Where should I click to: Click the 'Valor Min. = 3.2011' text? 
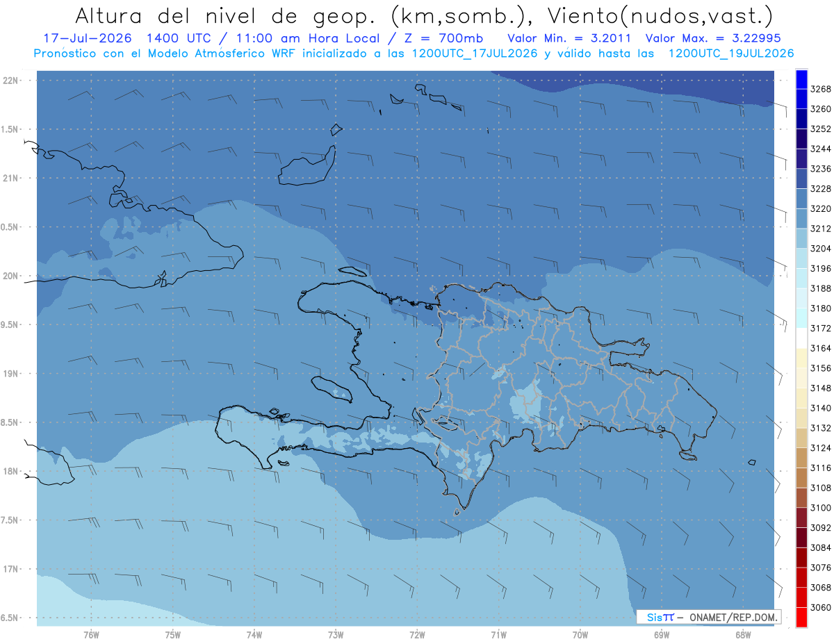[x=569, y=39]
